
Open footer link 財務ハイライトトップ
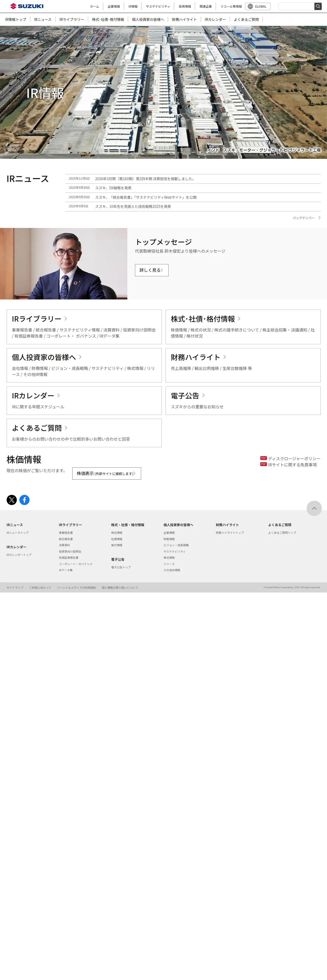[230, 532]
